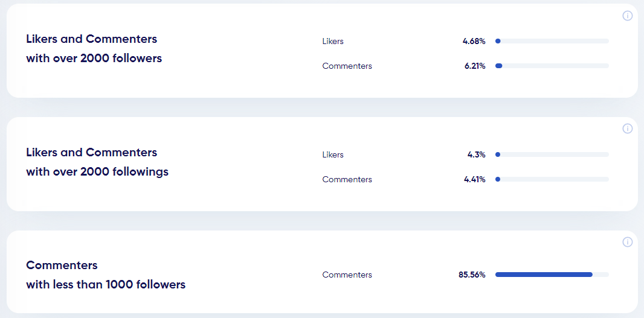Click Likers label in over 2000 followers card
The width and height of the screenshot is (644, 318).
coord(333,42)
